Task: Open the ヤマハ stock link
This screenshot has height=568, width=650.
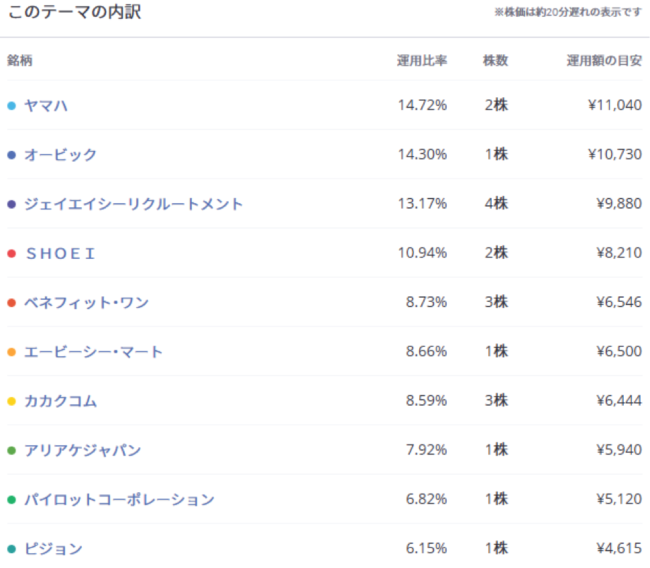Action: (46, 105)
